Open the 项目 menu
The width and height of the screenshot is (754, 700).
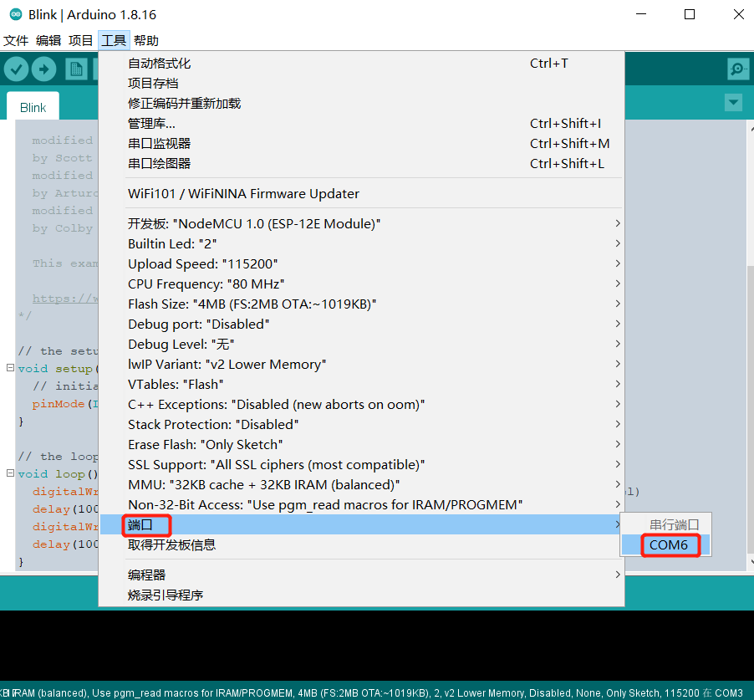pos(80,40)
